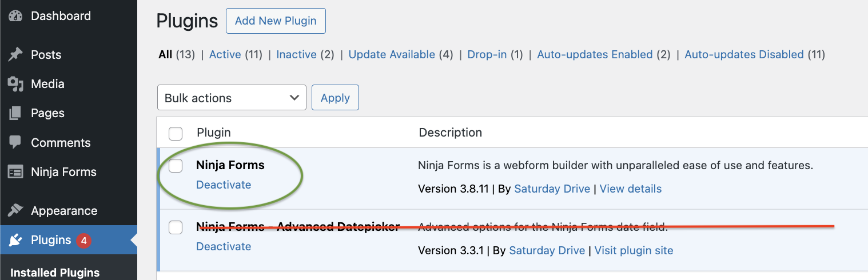Click the Plugins plug icon
This screenshot has height=280, width=868.
15,241
